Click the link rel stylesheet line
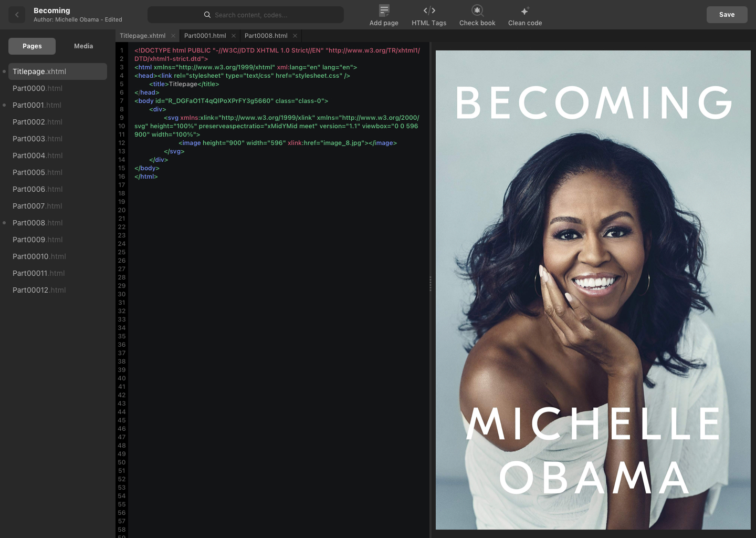 click(242, 76)
